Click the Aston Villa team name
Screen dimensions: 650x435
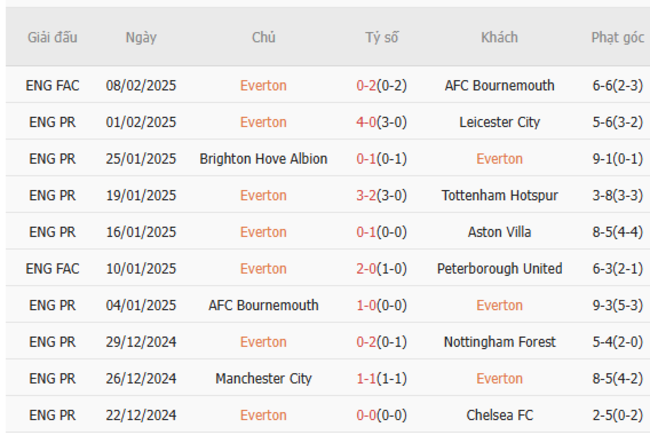499,232
